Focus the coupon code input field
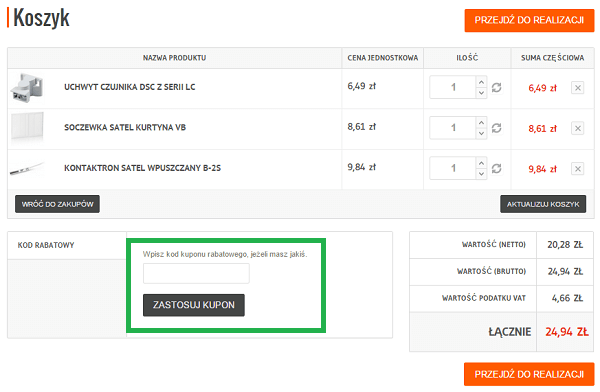This screenshot has height=392, width=600. pos(196,273)
